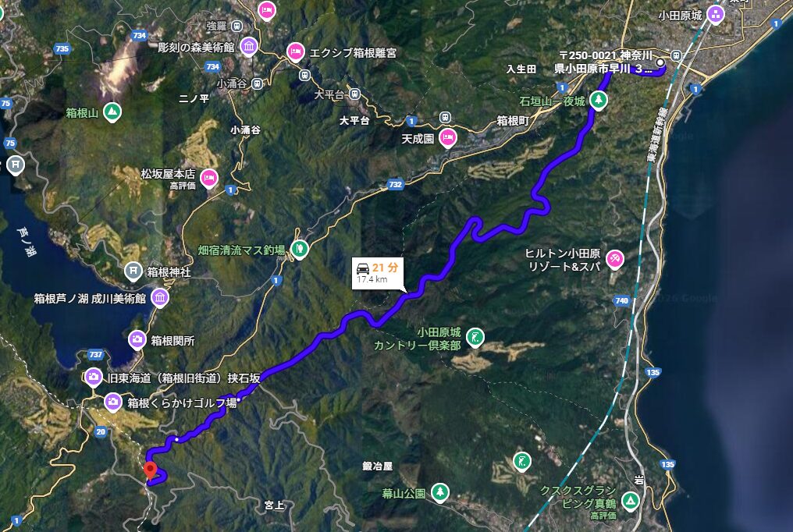
Task: Click the エクシブ箱根離宮 hotel pin
Action: 296,52
